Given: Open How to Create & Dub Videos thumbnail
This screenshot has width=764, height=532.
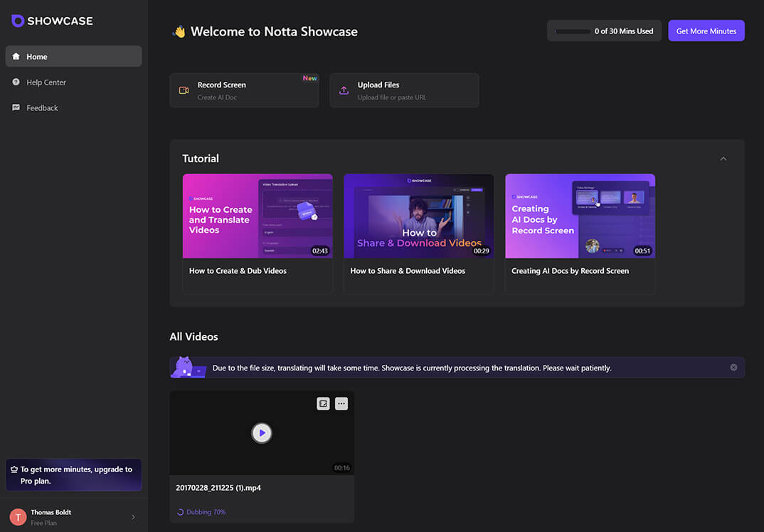Looking at the screenshot, I should [258, 216].
